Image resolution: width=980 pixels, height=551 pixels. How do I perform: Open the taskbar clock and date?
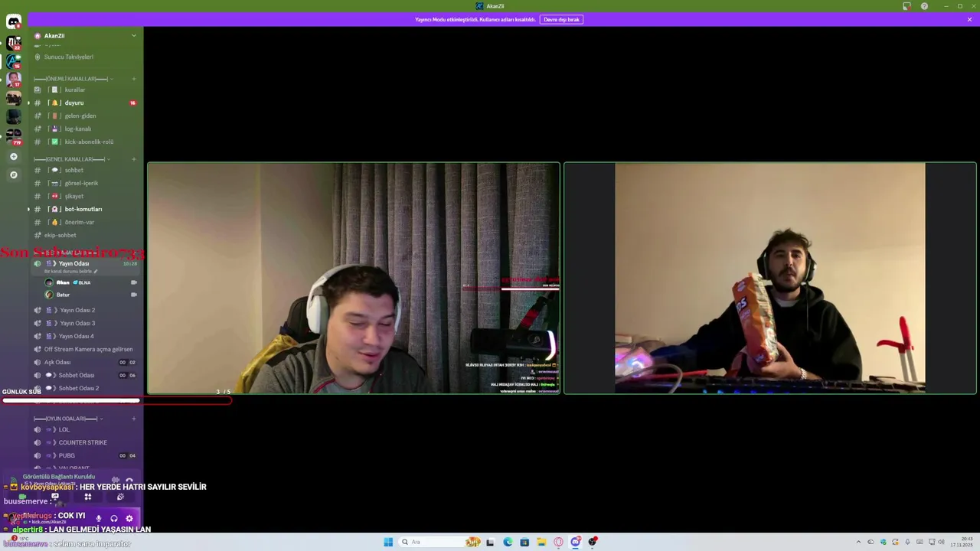(x=962, y=542)
